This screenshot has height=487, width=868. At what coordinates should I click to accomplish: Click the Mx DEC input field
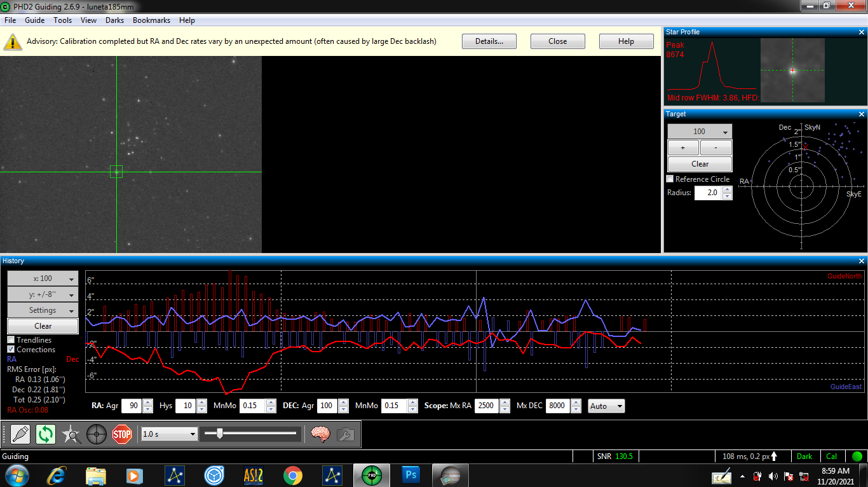(x=558, y=406)
